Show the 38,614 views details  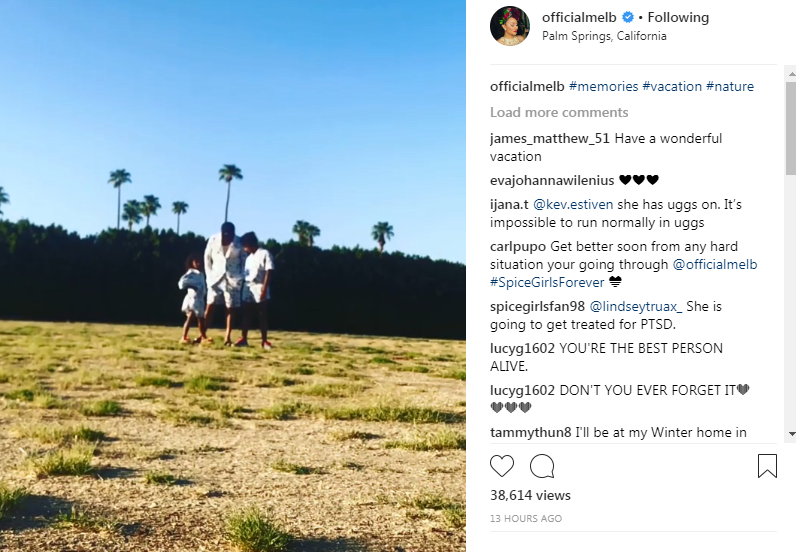click(530, 495)
